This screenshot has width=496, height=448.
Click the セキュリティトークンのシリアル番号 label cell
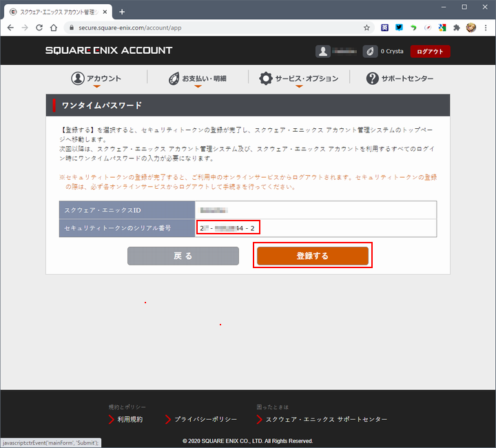click(127, 228)
